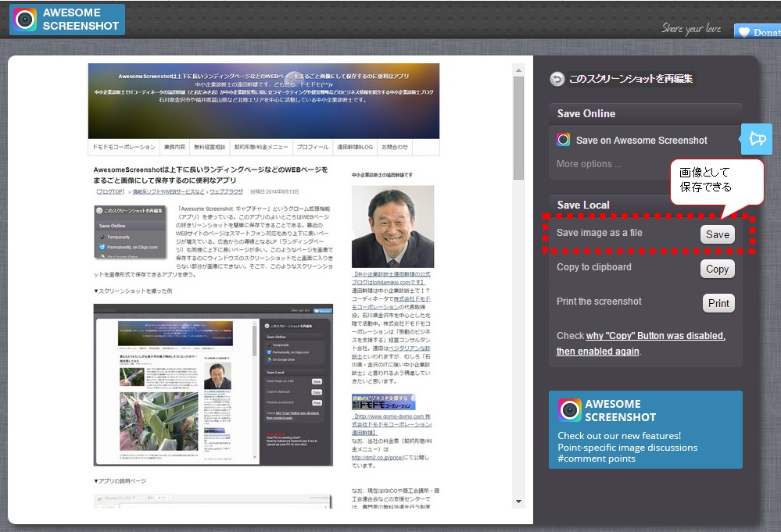Open 契約形態/料金メニュー tab in preview
The height and width of the screenshot is (532, 781).
pyautogui.click(x=261, y=148)
